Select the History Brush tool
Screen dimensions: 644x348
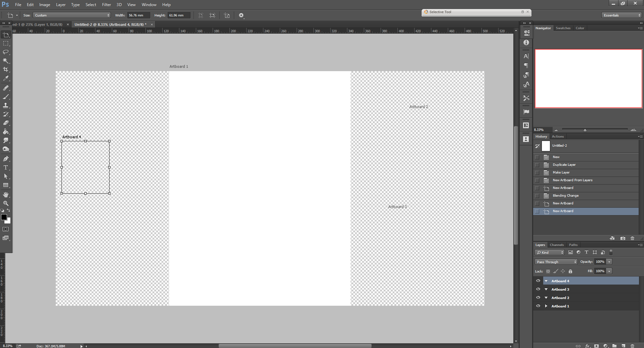(6, 114)
